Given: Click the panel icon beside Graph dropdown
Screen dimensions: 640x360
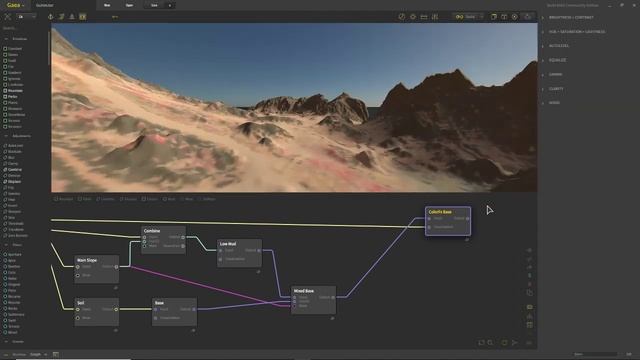Looking at the screenshot, I should (56, 354).
